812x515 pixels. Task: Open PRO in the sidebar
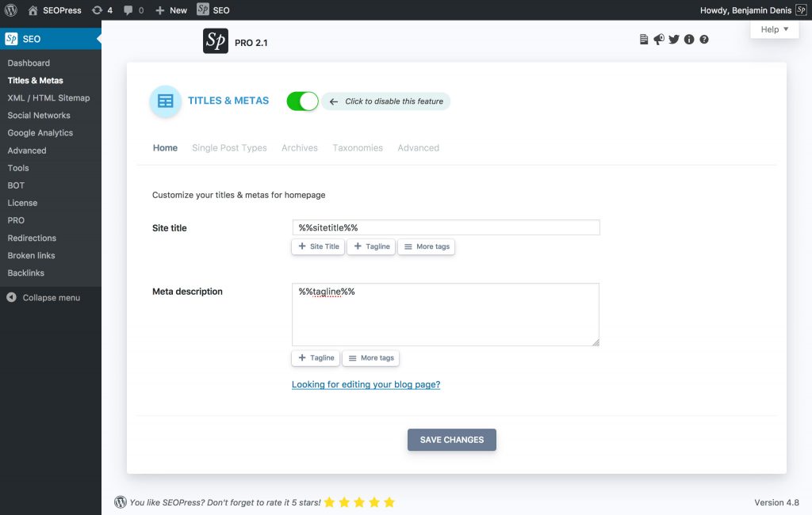[x=16, y=220]
